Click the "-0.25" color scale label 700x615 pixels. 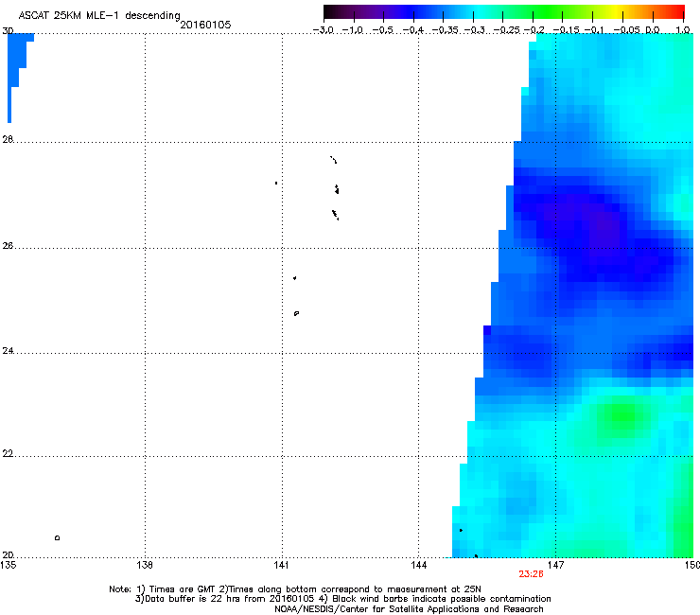point(507,30)
